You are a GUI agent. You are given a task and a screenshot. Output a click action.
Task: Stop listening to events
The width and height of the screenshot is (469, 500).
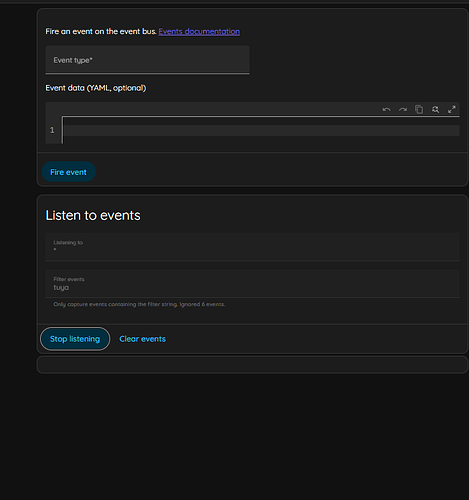75,339
